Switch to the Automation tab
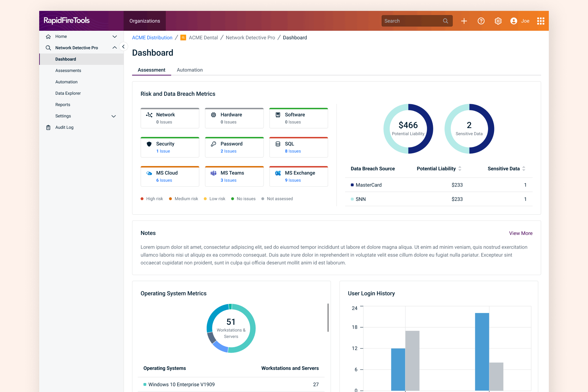The height and width of the screenshot is (392, 588). (189, 70)
